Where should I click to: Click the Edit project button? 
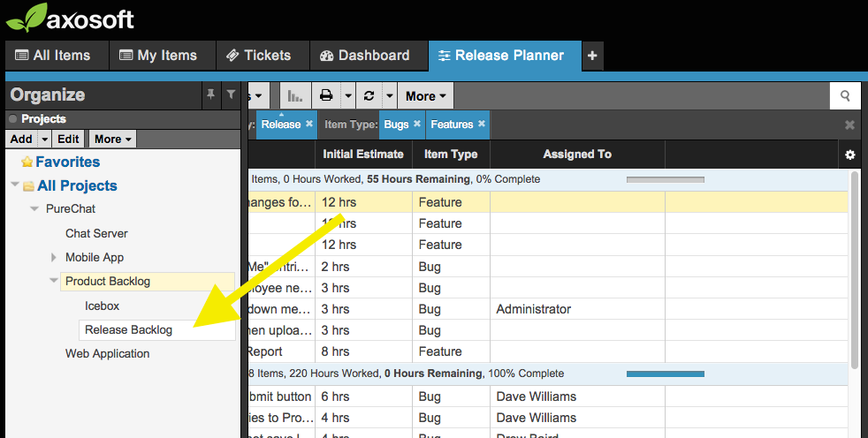[x=69, y=140]
